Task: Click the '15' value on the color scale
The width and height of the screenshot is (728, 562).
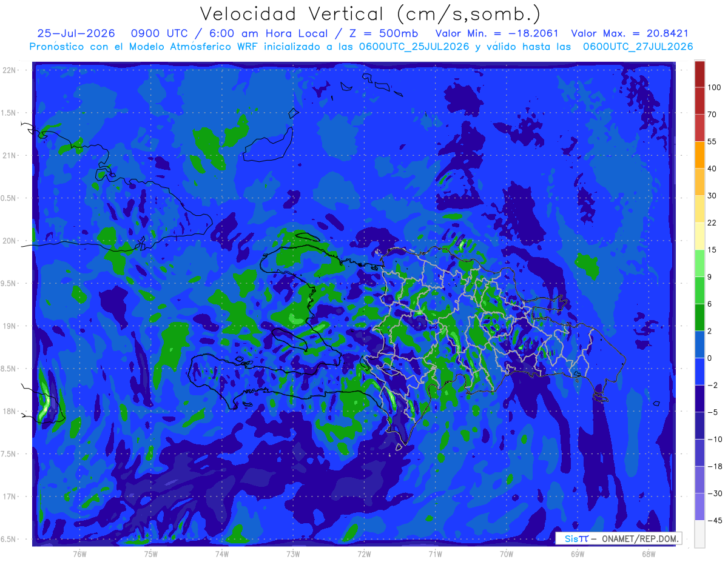Action: pyautogui.click(x=712, y=250)
